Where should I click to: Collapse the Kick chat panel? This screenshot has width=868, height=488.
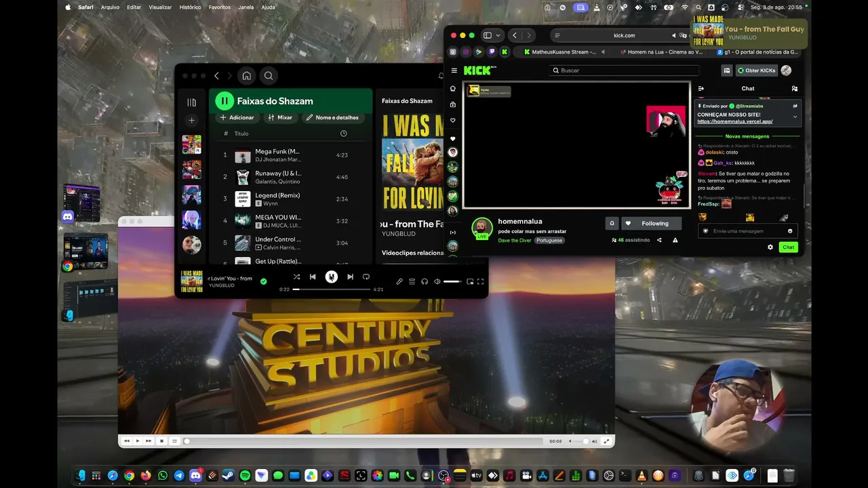click(701, 88)
